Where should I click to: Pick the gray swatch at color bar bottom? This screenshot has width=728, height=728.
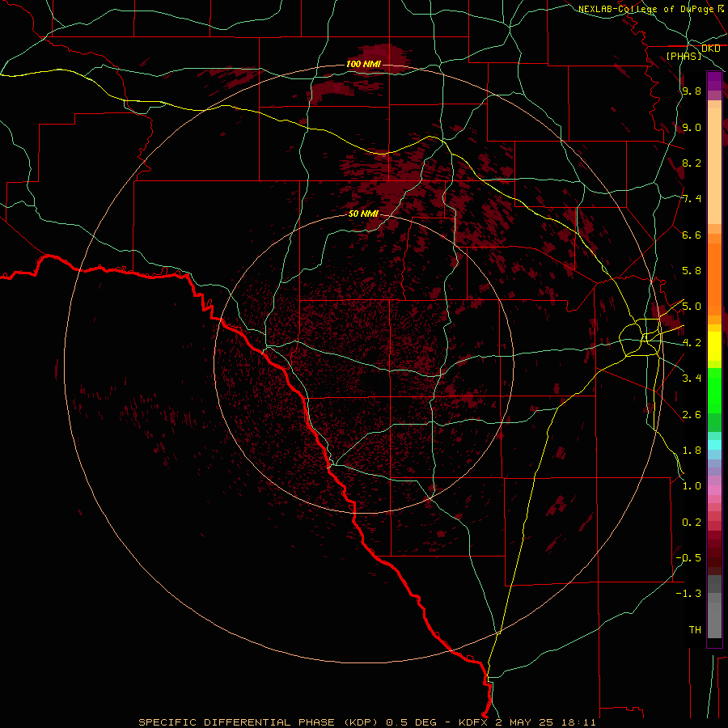click(x=714, y=620)
